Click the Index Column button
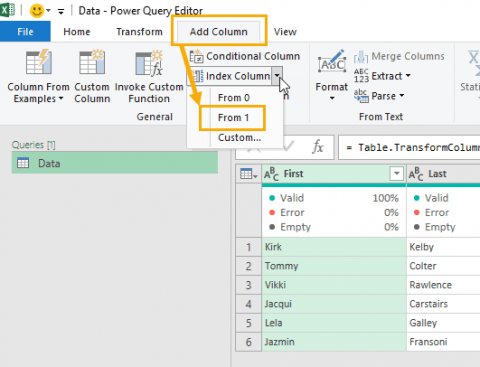The width and height of the screenshot is (480, 367). click(x=230, y=76)
